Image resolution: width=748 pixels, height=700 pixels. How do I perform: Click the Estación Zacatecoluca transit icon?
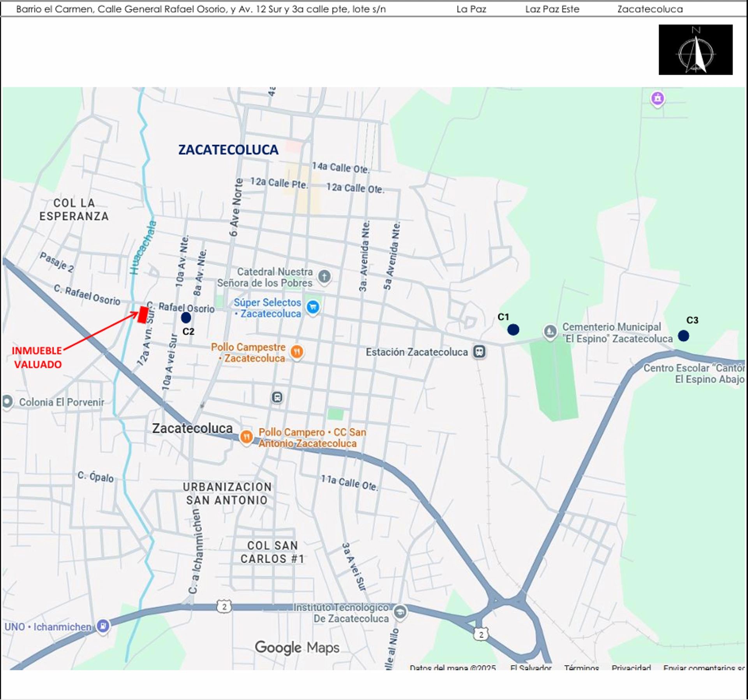(x=479, y=352)
